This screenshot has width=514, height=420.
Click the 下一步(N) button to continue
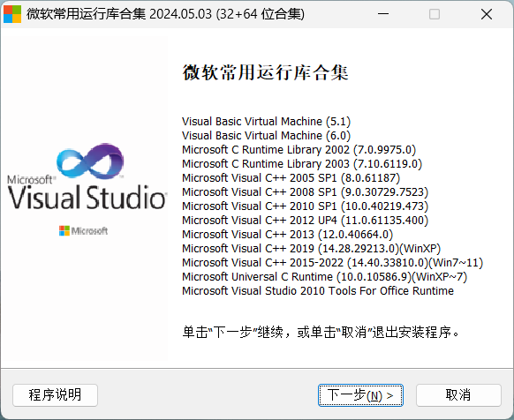coord(360,395)
